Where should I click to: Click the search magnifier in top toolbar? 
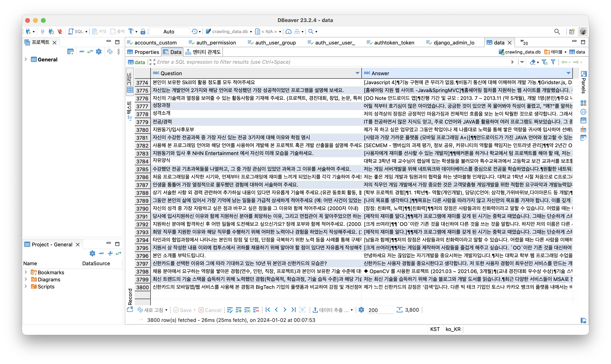click(557, 31)
